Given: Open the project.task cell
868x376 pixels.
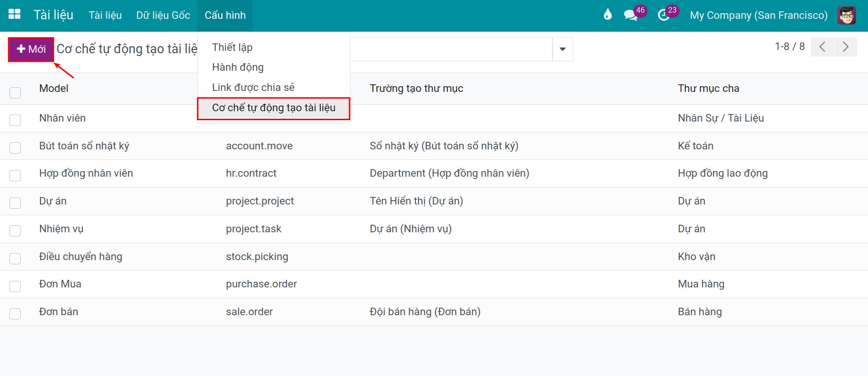Looking at the screenshot, I should [253, 229].
